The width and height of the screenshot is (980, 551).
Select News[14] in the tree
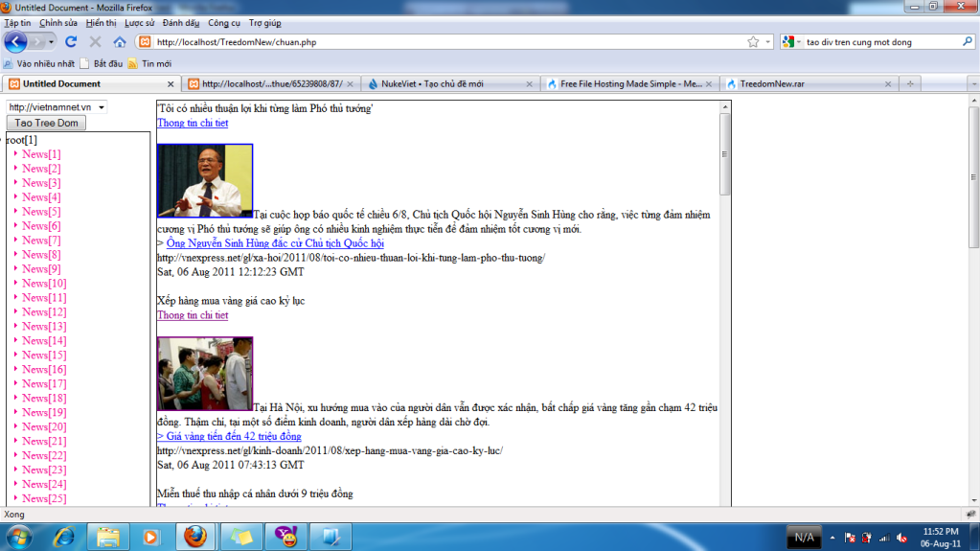[44, 341]
